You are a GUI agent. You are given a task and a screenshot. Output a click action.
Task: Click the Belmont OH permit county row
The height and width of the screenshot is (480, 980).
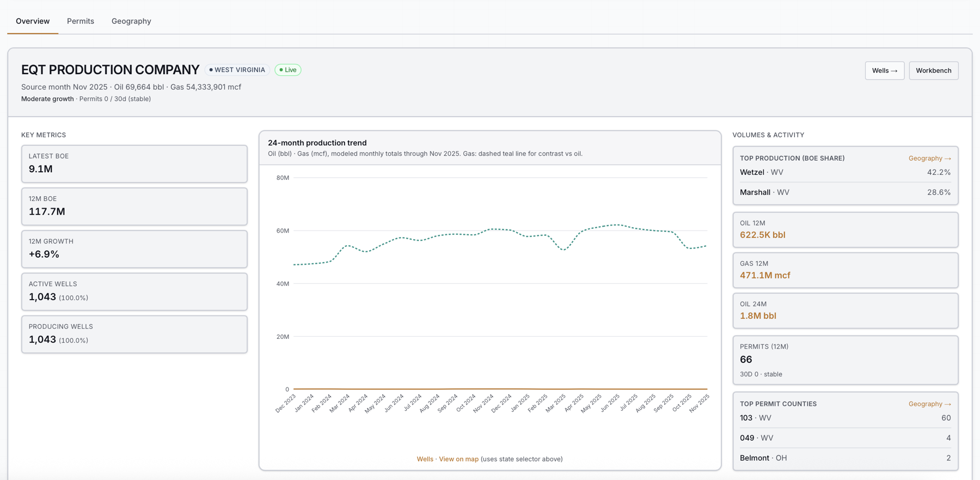coord(845,458)
